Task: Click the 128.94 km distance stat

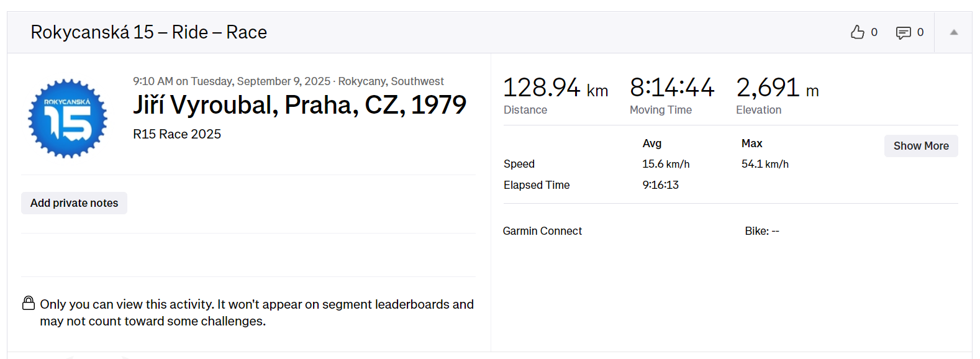Action: [555, 88]
